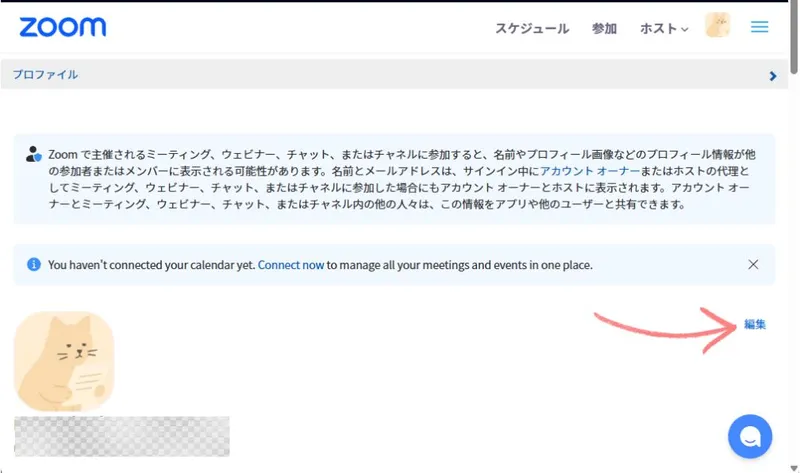Click the Zoom logo
This screenshot has height=473, width=800.
62,27
